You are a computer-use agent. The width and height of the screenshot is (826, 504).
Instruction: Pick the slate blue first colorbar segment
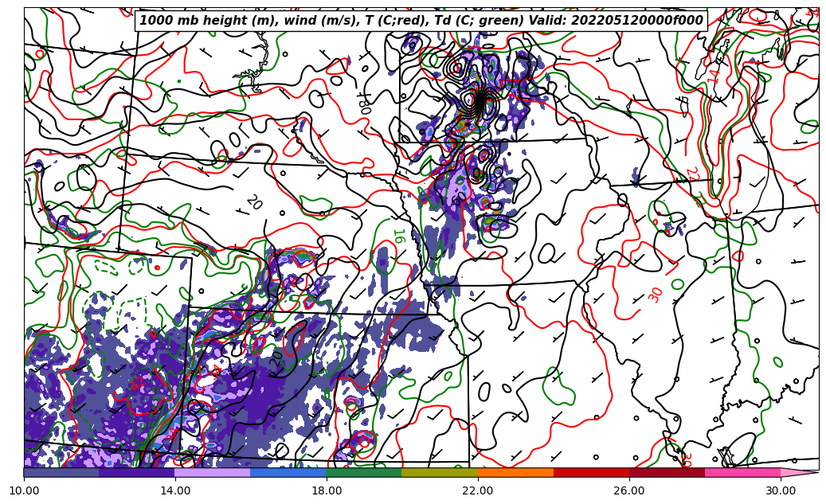pos(61,472)
